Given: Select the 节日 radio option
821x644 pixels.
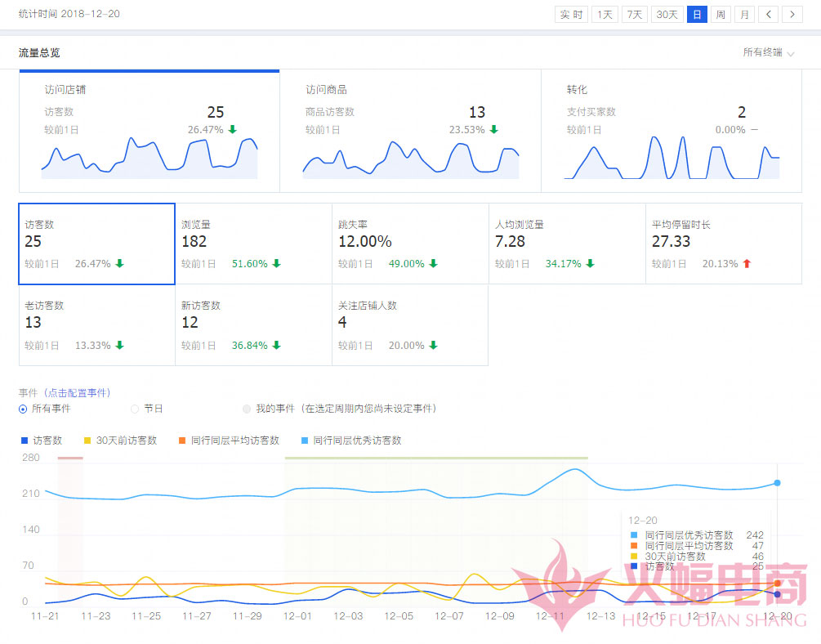Looking at the screenshot, I should (135, 409).
